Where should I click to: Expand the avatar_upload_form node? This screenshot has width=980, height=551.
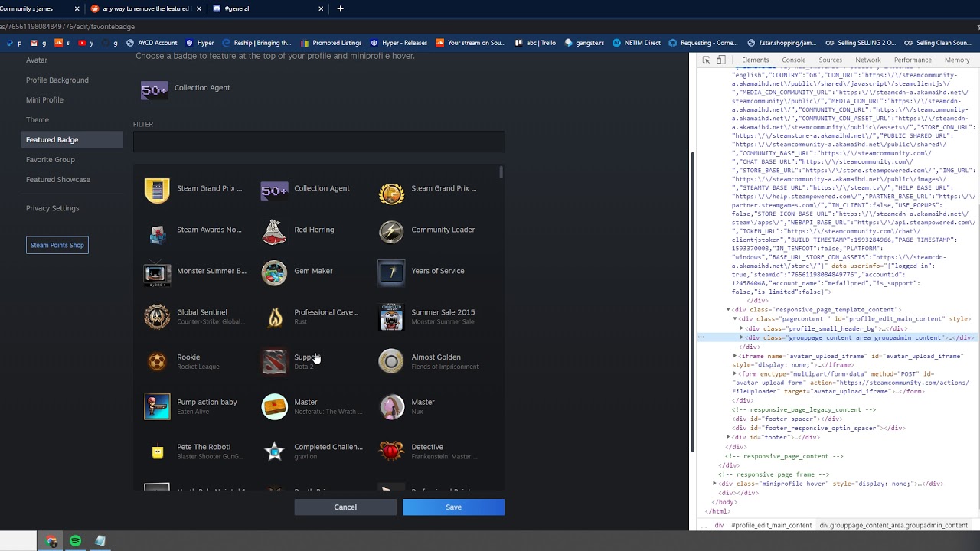[735, 374]
